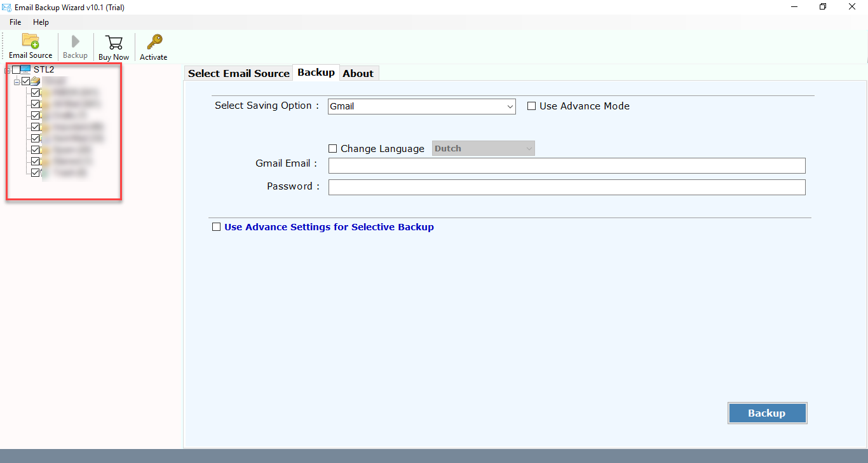Check the Change Language option
The width and height of the screenshot is (868, 463).
click(x=332, y=148)
